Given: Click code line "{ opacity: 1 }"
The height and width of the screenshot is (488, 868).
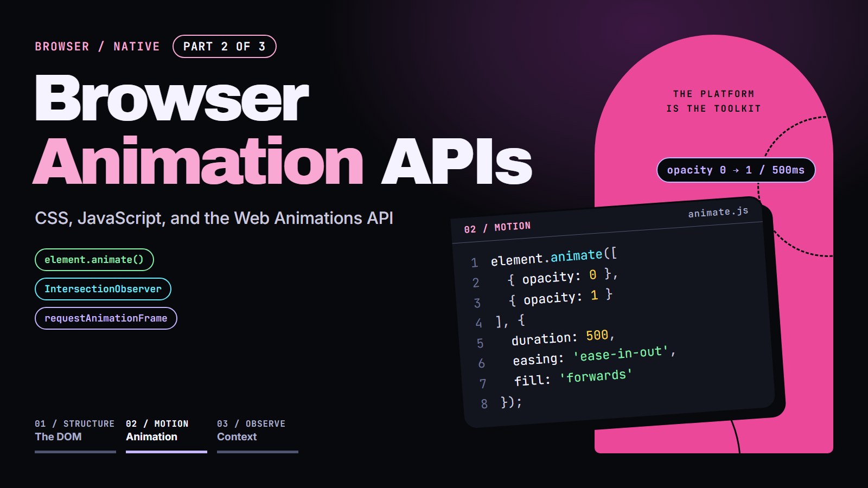Looking at the screenshot, I should click(561, 298).
